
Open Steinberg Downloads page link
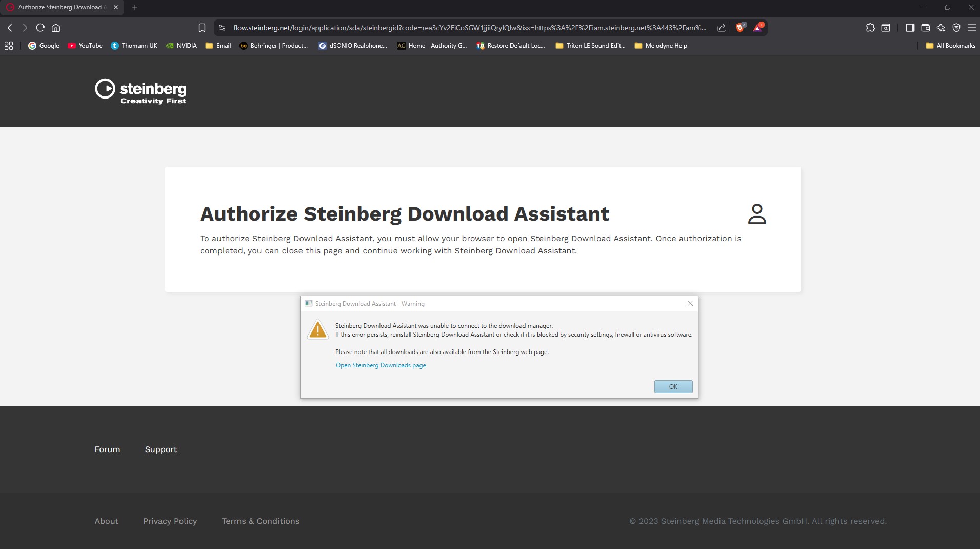(x=381, y=365)
